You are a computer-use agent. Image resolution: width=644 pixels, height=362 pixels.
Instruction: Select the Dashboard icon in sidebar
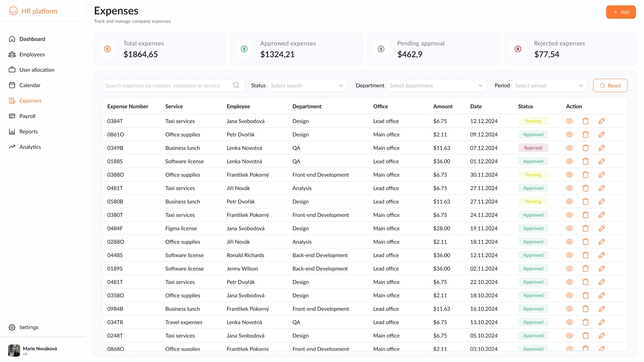pyautogui.click(x=12, y=39)
